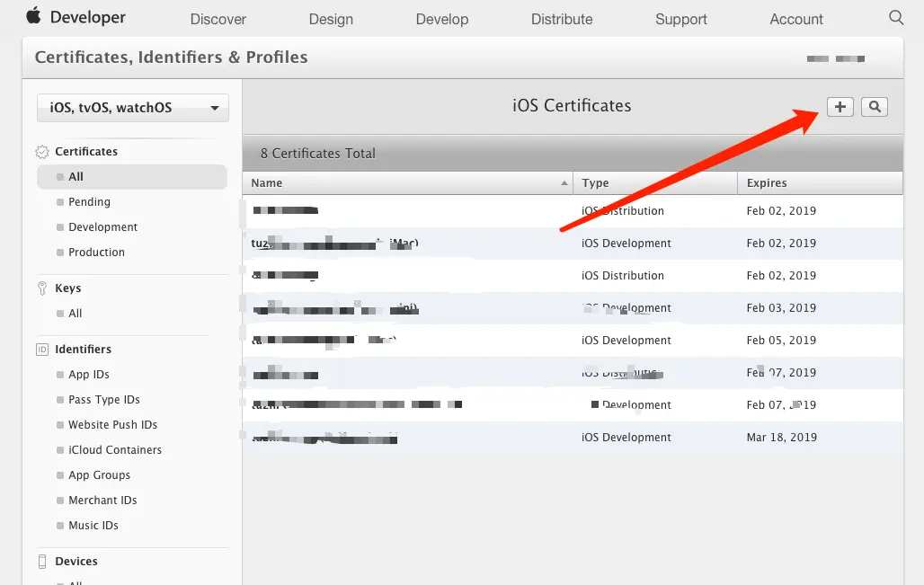Add a new certificate with plus button
Screen dimensions: 924x585
point(840,107)
